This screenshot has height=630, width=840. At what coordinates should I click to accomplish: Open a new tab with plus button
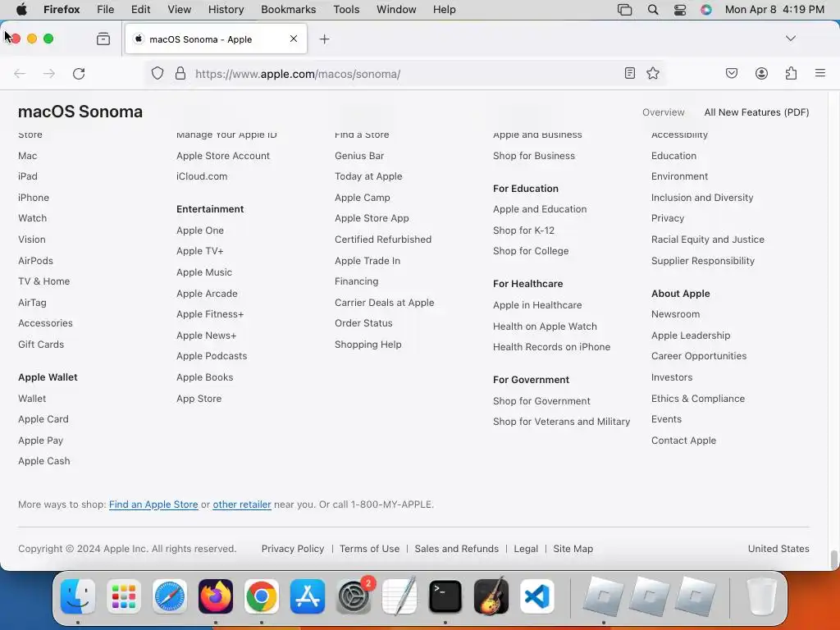tap(324, 39)
